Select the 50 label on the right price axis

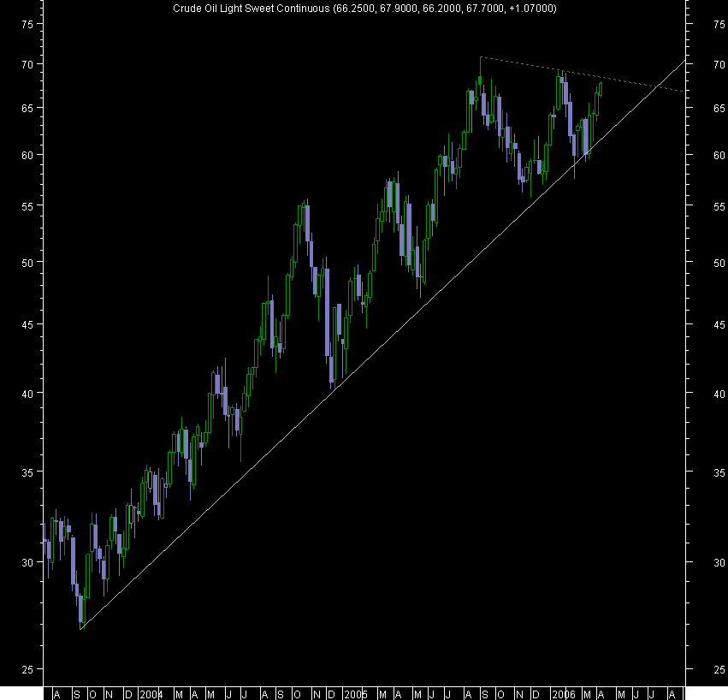(719, 264)
